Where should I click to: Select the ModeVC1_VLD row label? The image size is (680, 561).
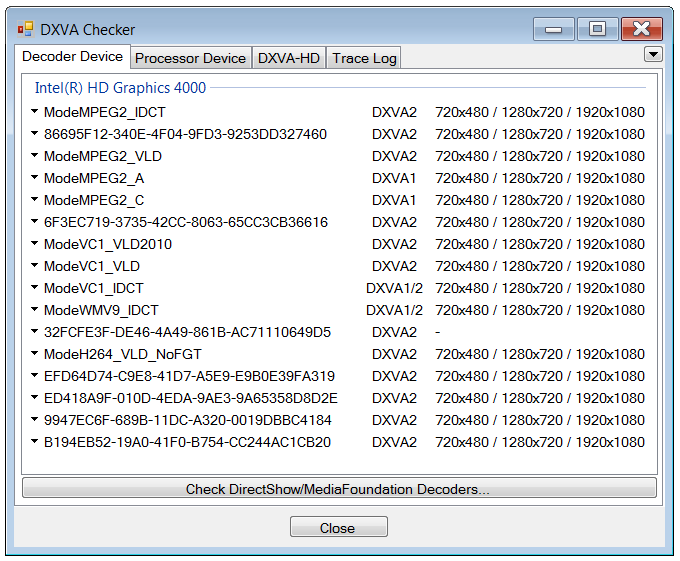[92, 266]
